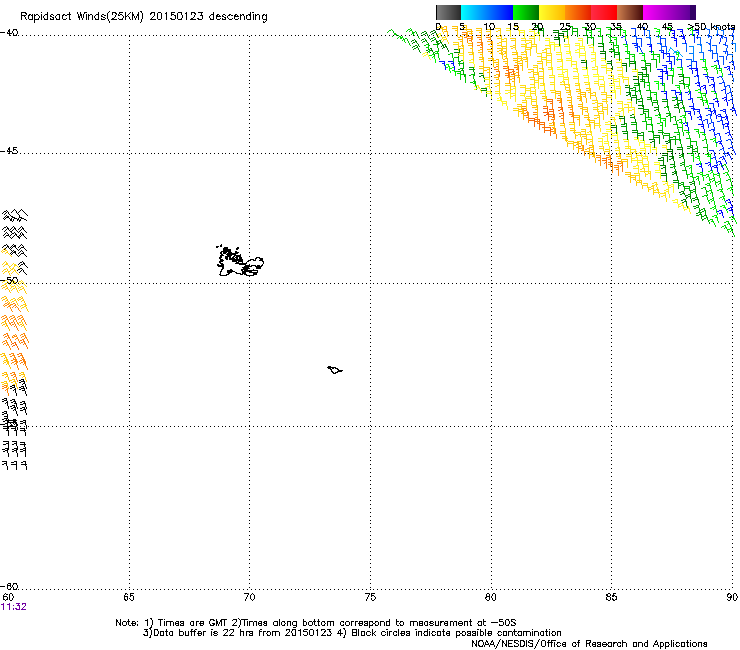Click the note line 'Times are GMT'
The width and height of the screenshot is (740, 650).
coord(192,623)
